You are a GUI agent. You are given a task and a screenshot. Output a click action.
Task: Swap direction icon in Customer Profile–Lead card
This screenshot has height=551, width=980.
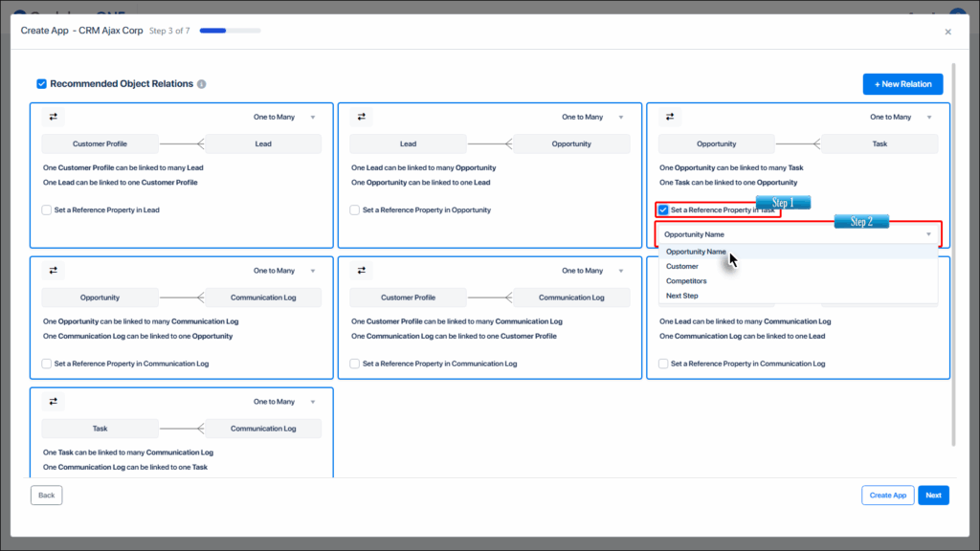pyautogui.click(x=54, y=117)
